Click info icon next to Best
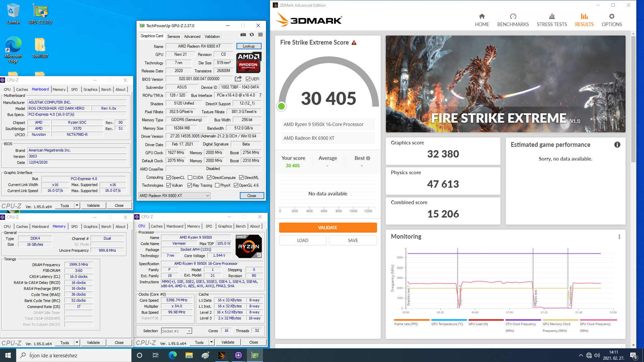The height and width of the screenshot is (362, 644). click(x=368, y=158)
